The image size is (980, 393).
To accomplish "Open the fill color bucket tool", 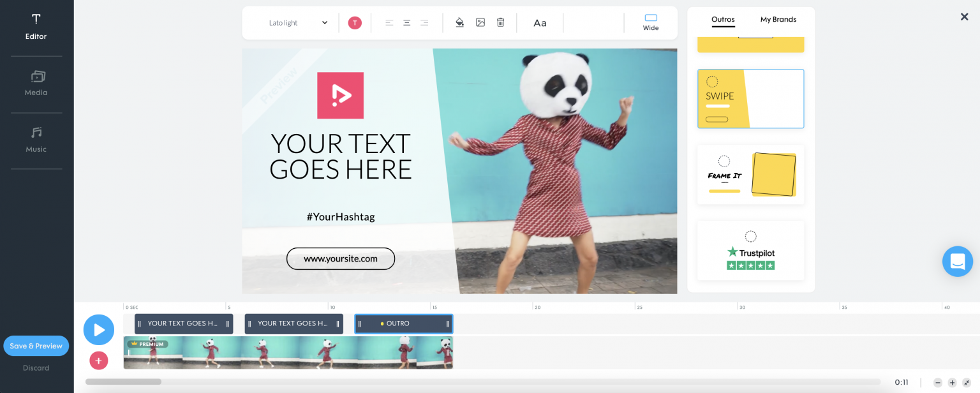I will tap(459, 23).
